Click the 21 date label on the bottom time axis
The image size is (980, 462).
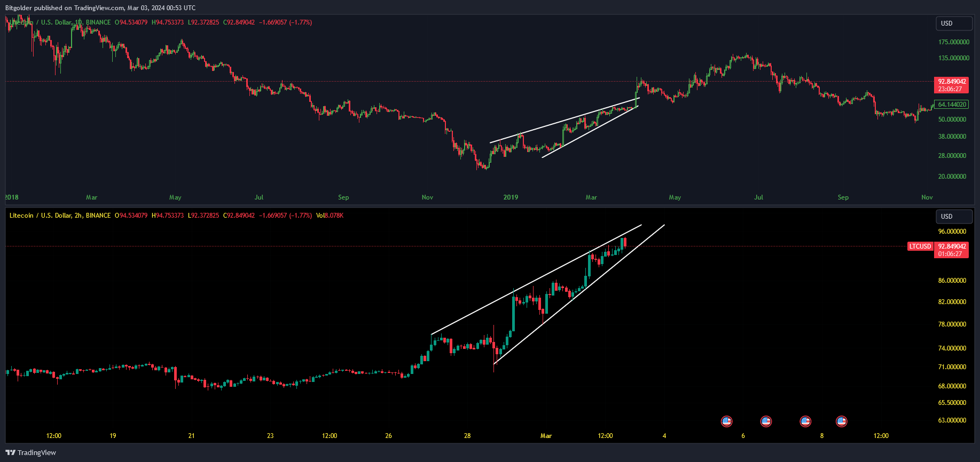tap(191, 436)
